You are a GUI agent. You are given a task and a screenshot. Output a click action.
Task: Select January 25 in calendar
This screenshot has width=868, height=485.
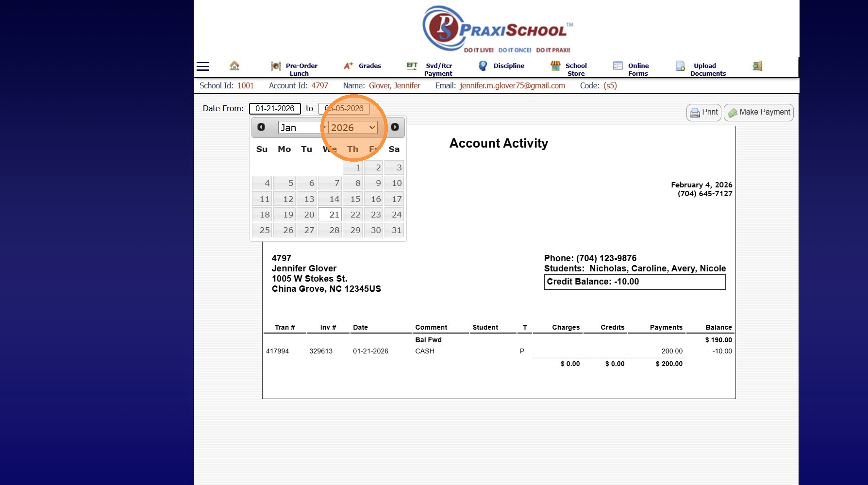click(262, 230)
